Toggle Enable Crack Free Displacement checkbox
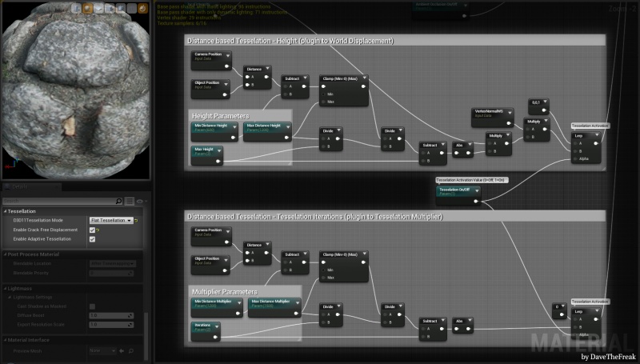The height and width of the screenshot is (364, 640). point(92,230)
